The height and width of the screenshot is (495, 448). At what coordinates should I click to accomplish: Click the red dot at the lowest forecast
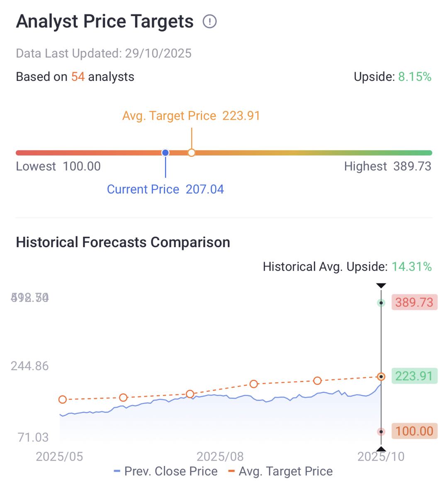pyautogui.click(x=381, y=432)
